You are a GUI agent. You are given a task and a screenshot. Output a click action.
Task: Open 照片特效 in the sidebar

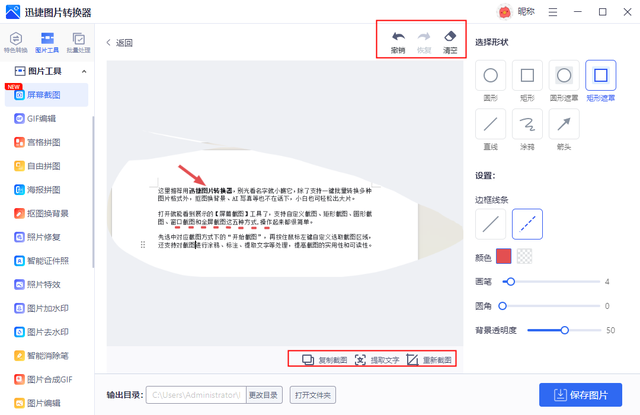[47, 284]
